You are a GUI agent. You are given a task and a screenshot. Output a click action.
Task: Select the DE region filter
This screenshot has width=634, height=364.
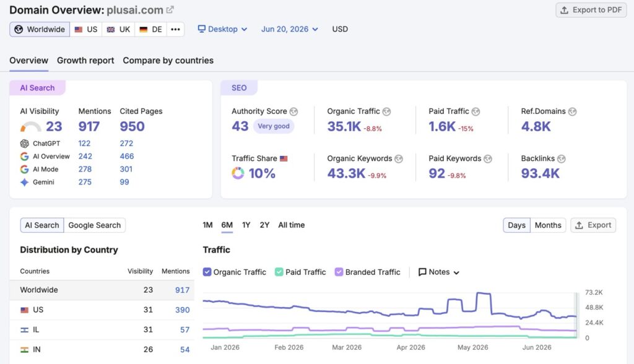pos(150,29)
